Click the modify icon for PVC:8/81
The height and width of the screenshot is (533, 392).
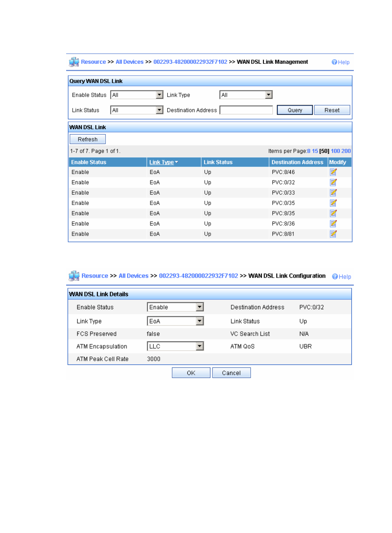333,234
